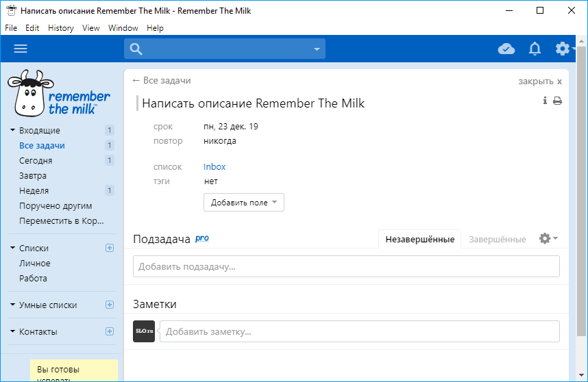
Task: Click the Remember The Milk cow logo
Action: tap(59, 93)
